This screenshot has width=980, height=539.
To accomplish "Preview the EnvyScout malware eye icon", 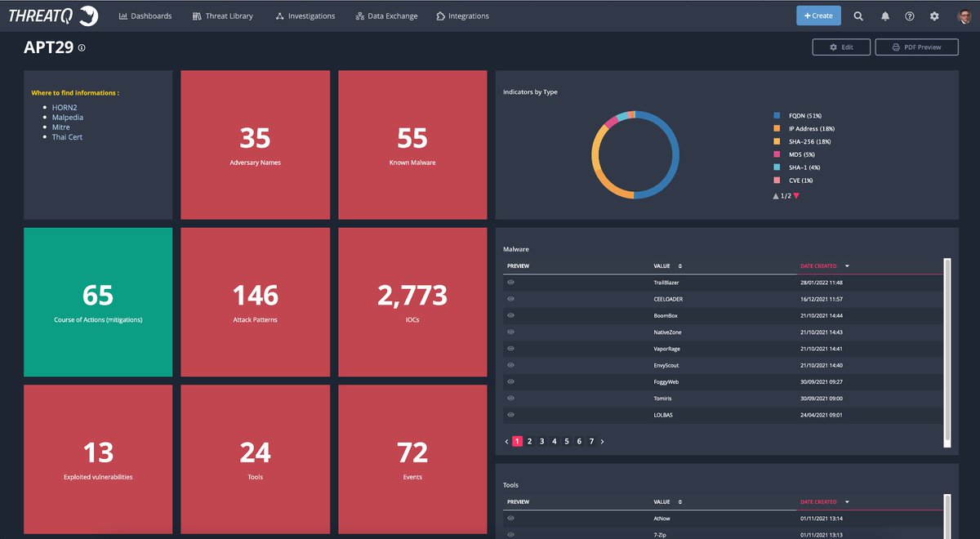I will coord(511,365).
